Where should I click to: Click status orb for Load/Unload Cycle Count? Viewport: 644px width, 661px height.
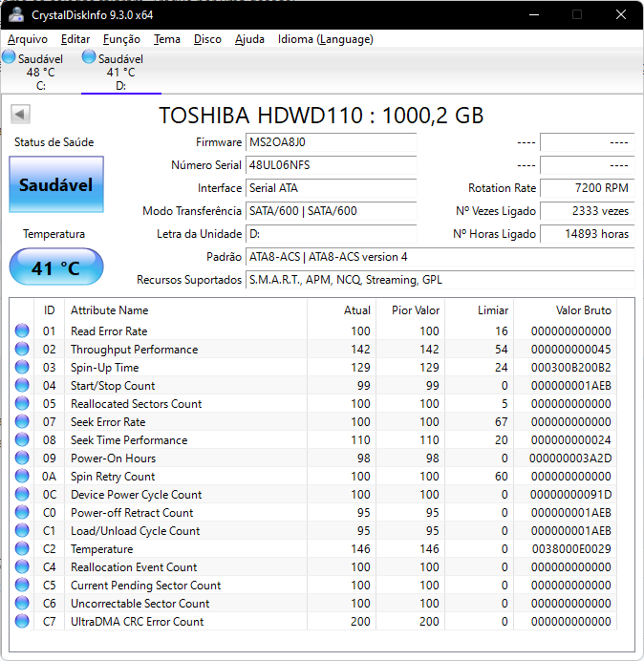pos(22,530)
